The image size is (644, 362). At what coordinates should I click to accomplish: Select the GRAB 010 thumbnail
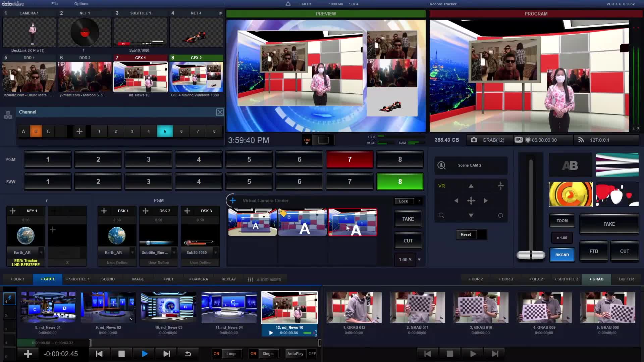tap(481, 308)
